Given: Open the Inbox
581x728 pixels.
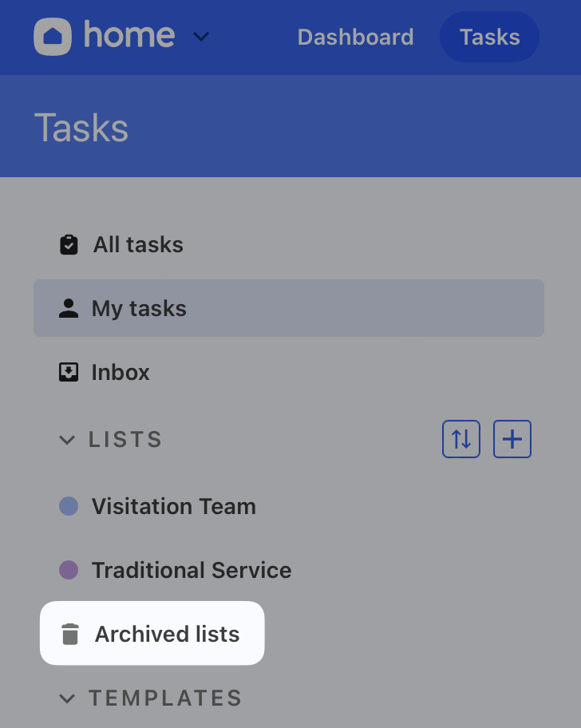Looking at the screenshot, I should 121,372.
